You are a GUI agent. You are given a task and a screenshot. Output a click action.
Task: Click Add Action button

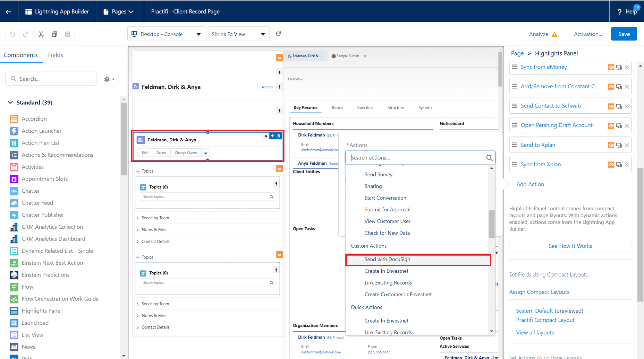pos(530,184)
